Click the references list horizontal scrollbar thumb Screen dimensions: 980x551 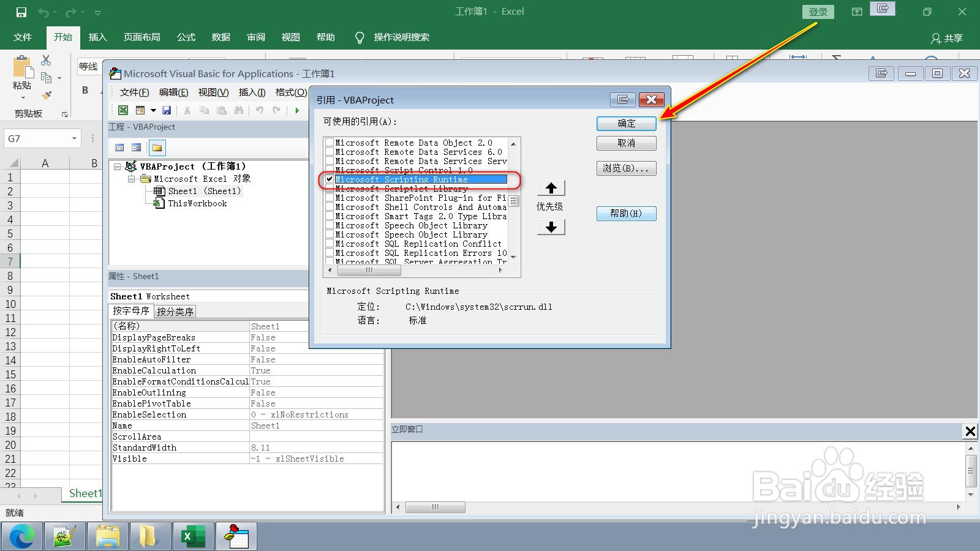pyautogui.click(x=369, y=270)
